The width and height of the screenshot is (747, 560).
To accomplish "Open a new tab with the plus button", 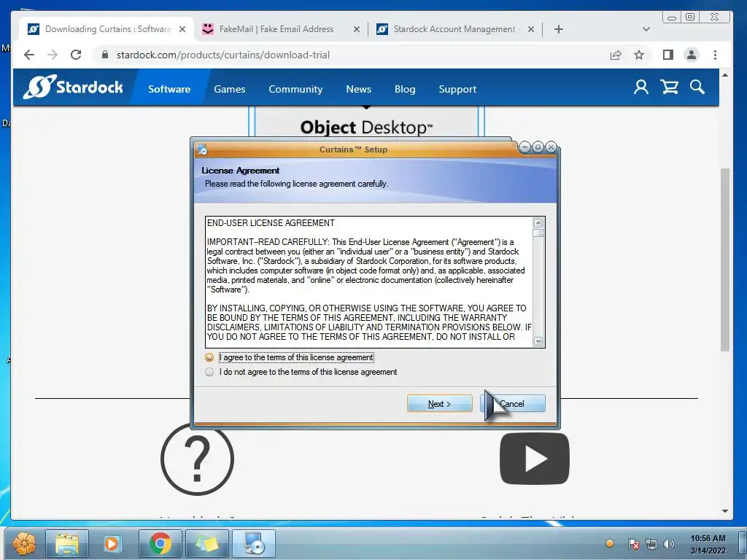I will point(559,29).
